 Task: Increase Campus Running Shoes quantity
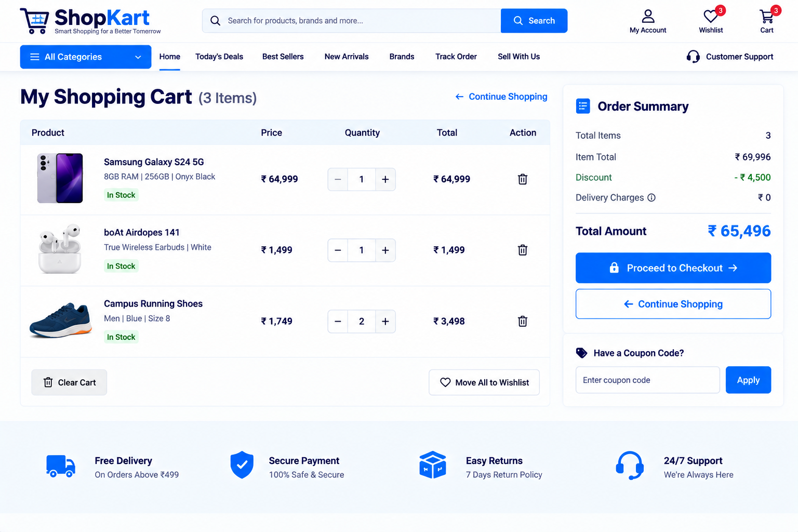coord(385,322)
